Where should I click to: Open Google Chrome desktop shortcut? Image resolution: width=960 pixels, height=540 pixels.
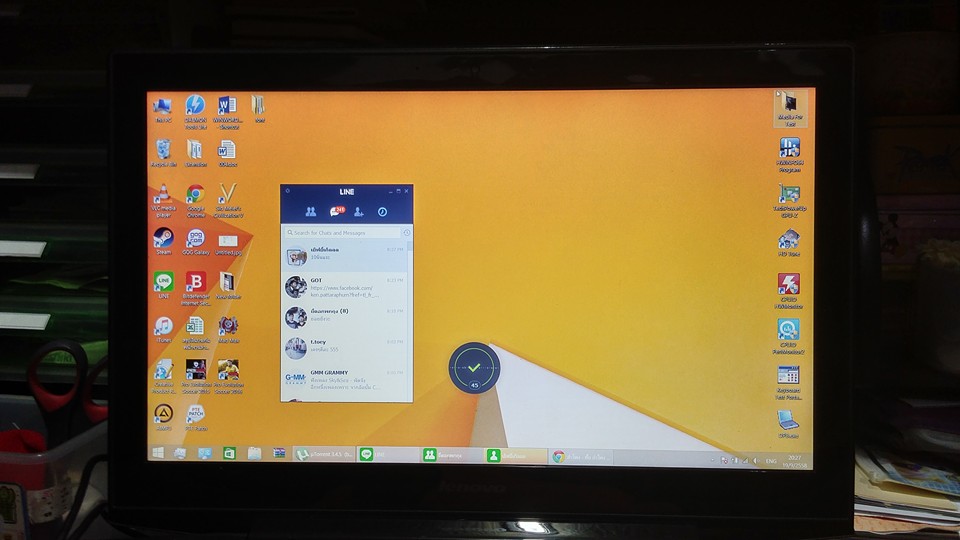(195, 201)
